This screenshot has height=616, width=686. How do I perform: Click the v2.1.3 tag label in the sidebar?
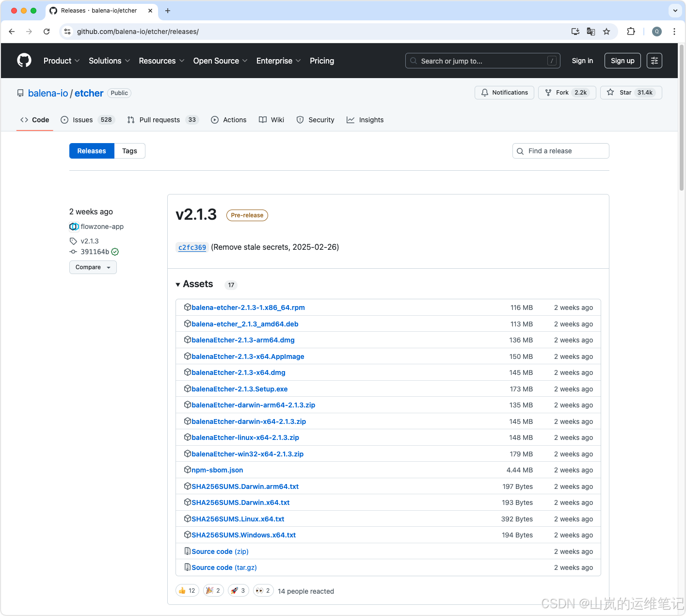(x=90, y=241)
